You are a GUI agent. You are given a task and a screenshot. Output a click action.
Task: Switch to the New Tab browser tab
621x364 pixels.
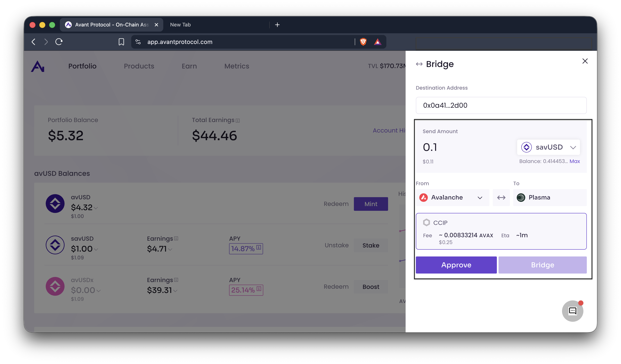[180, 25]
